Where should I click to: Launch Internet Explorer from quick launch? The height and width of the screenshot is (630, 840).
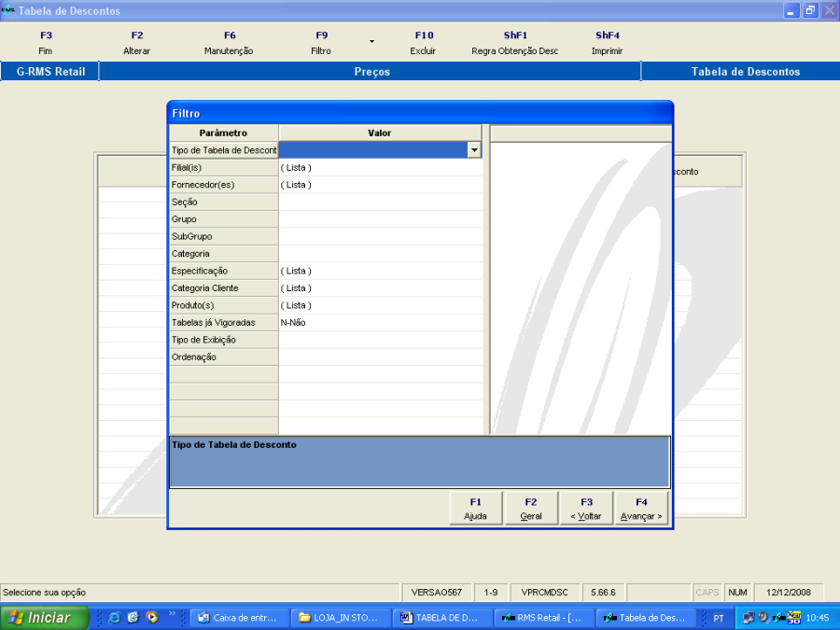click(x=114, y=618)
